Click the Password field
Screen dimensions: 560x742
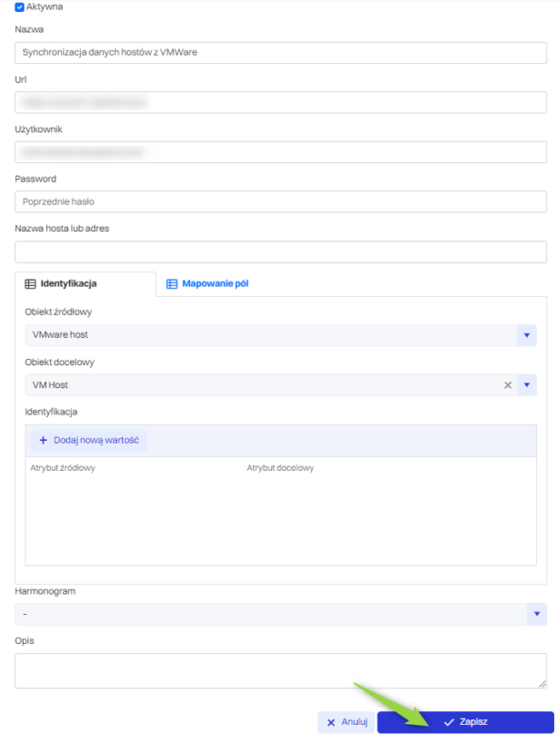point(280,202)
